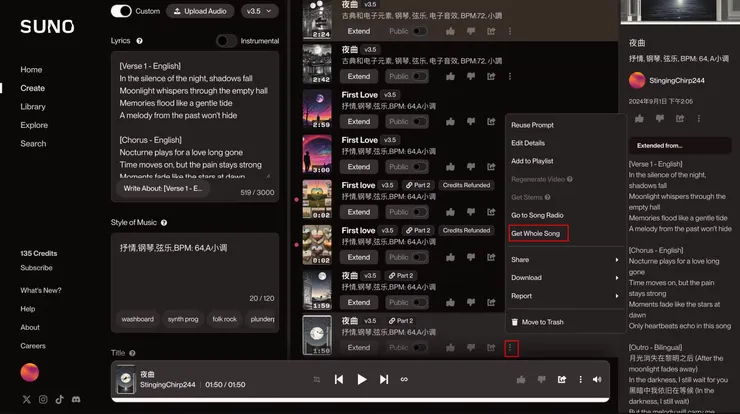The height and width of the screenshot is (414, 740).
Task: Open the Discord social link
Action: (76, 399)
